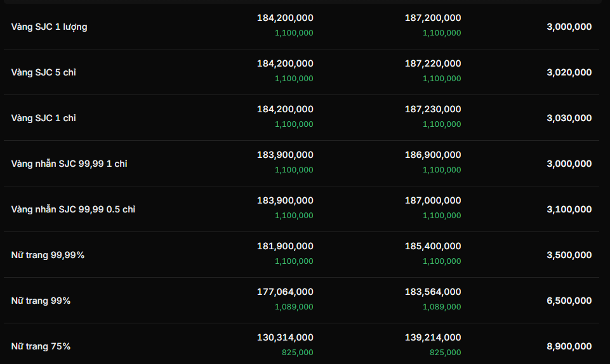Select the Nữ trang 75% row label

click(41, 346)
